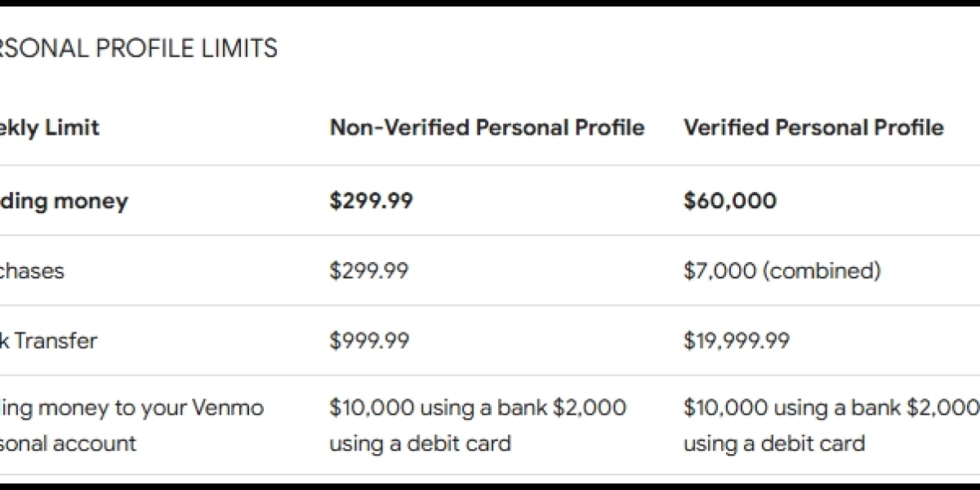980x490 pixels.
Task: Click non-verified 'using a debit card' text
Action: [x=420, y=443]
